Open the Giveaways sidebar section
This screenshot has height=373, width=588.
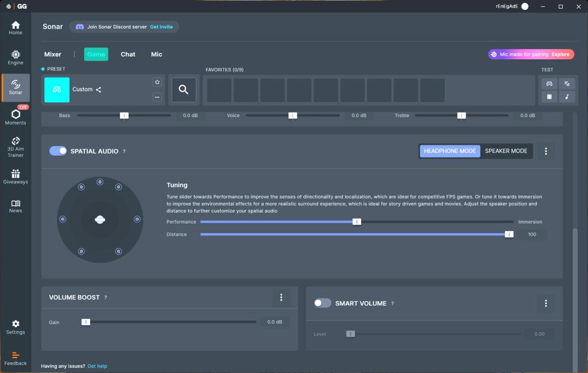click(16, 176)
